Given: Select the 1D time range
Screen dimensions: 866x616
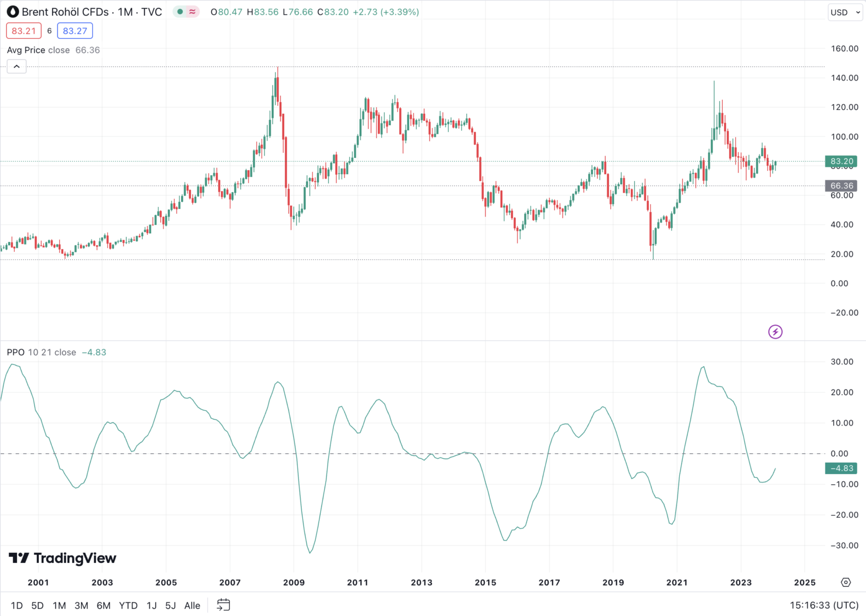Looking at the screenshot, I should point(17,605).
